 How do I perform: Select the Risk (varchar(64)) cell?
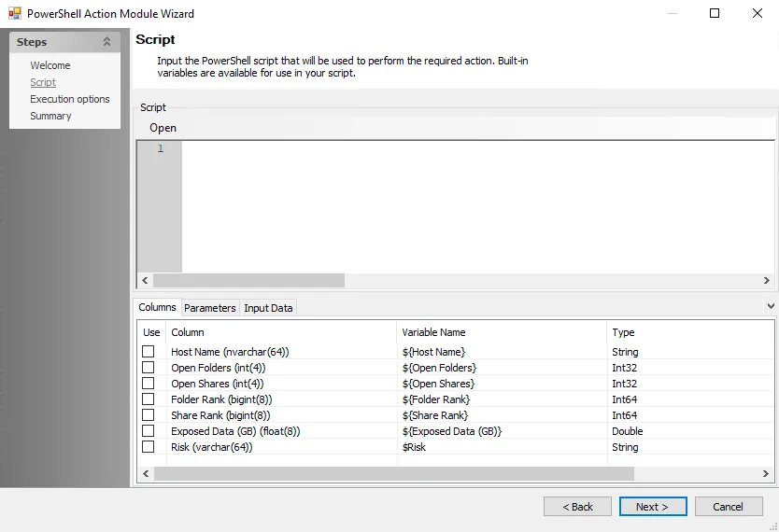point(282,447)
